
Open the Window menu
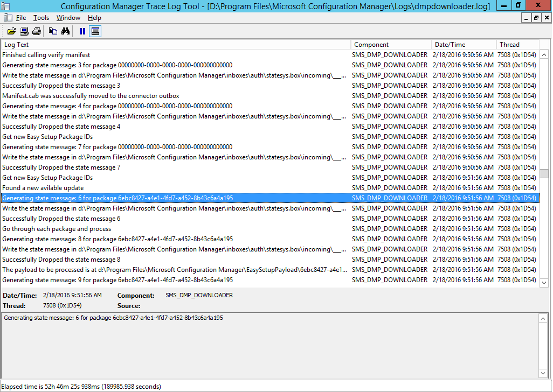[x=68, y=18]
